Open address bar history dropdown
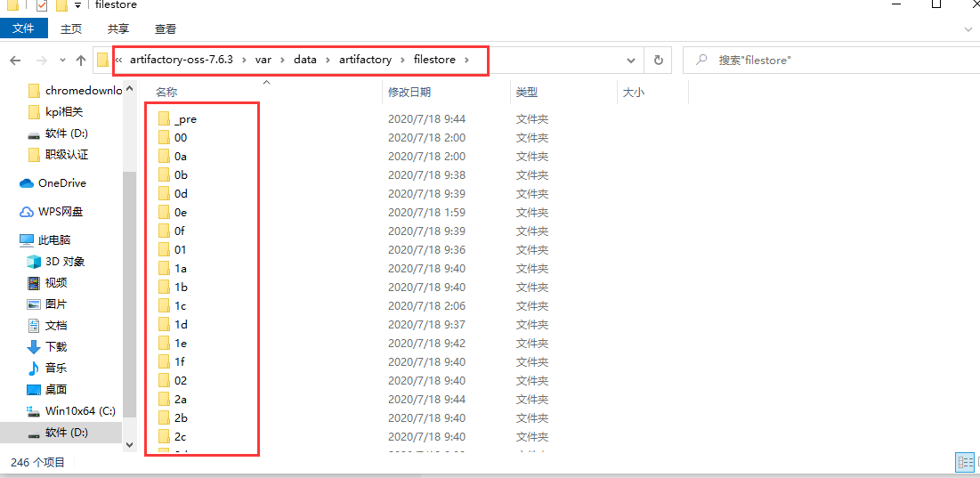 631,61
